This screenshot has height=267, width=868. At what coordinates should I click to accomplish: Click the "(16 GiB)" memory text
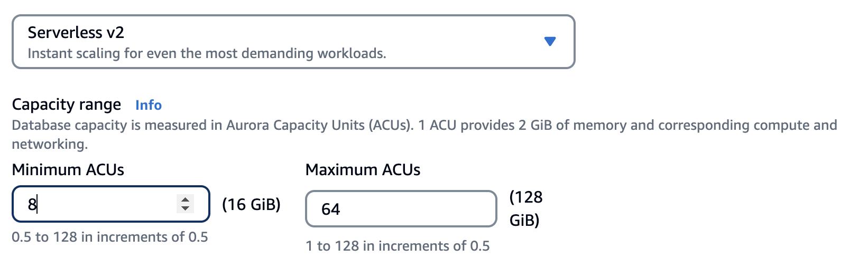tap(251, 204)
